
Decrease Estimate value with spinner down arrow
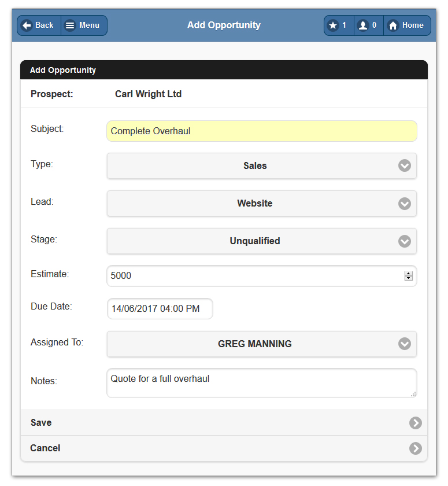409,279
